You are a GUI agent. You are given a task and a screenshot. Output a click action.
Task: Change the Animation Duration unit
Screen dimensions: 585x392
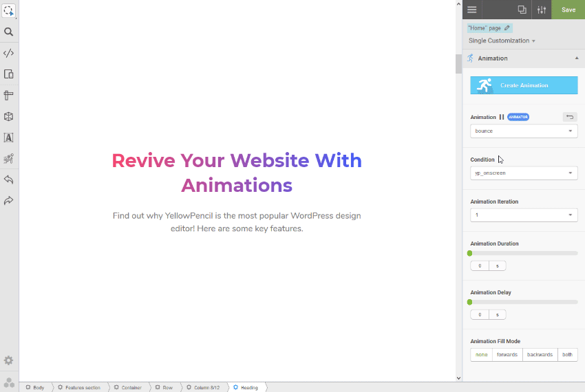click(x=498, y=266)
